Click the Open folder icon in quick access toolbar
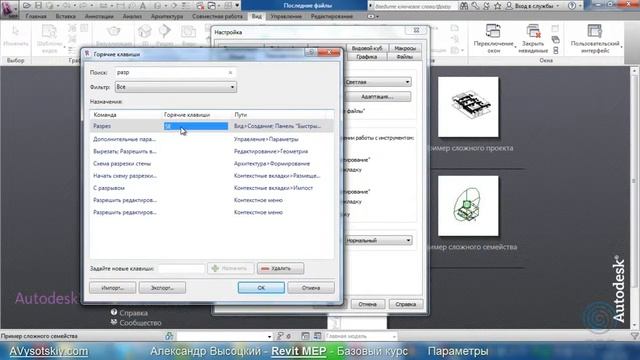The image size is (640, 360). click(27, 6)
